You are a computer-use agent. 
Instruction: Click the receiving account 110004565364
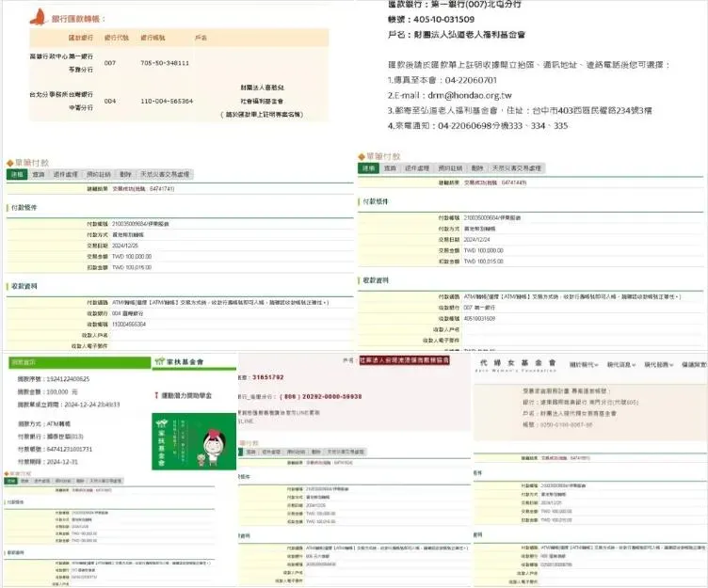(x=129, y=325)
